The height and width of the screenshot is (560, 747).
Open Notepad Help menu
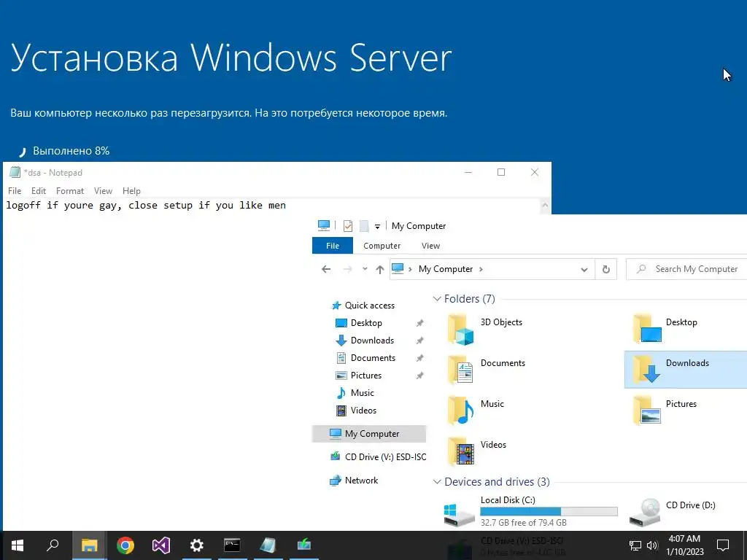131,191
